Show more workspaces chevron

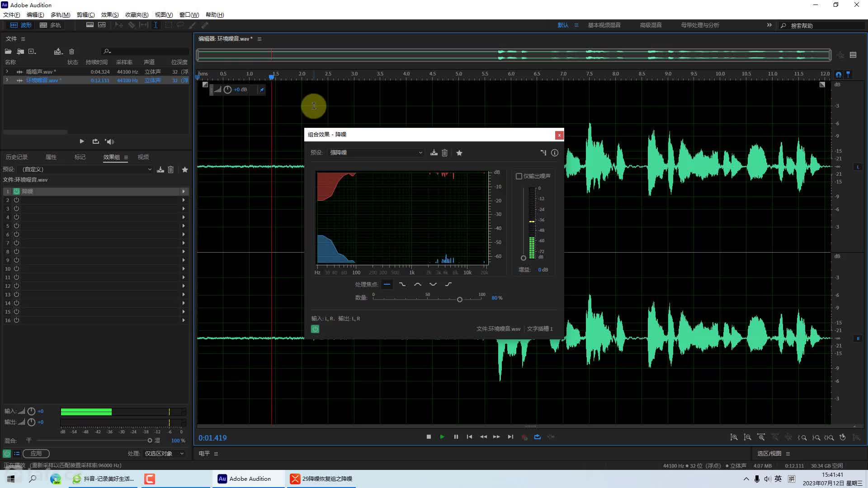[x=769, y=25]
